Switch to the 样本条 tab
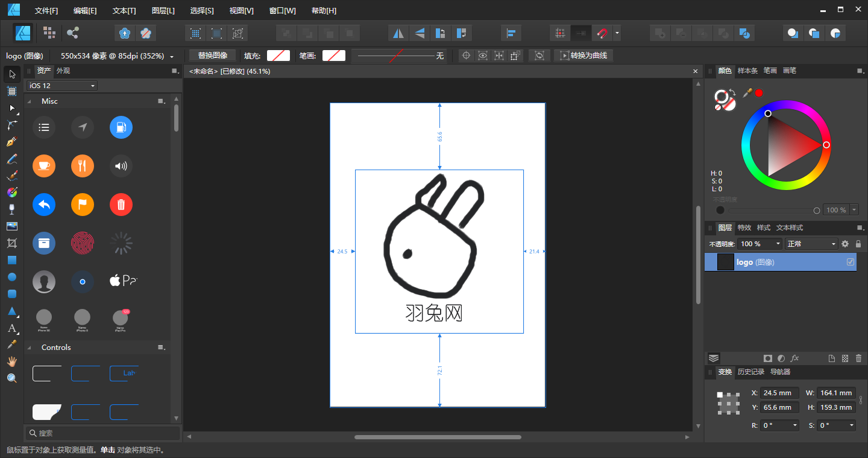 point(748,71)
